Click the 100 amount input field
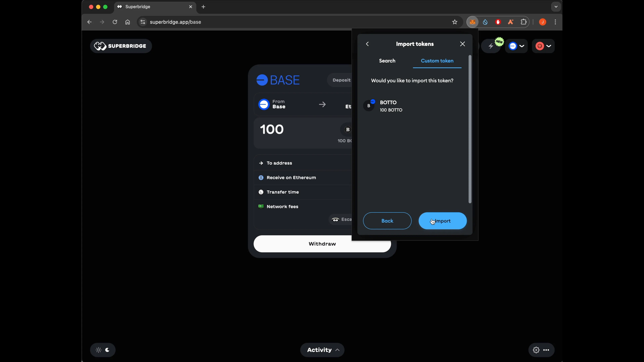This screenshot has width=644, height=362. (x=272, y=129)
